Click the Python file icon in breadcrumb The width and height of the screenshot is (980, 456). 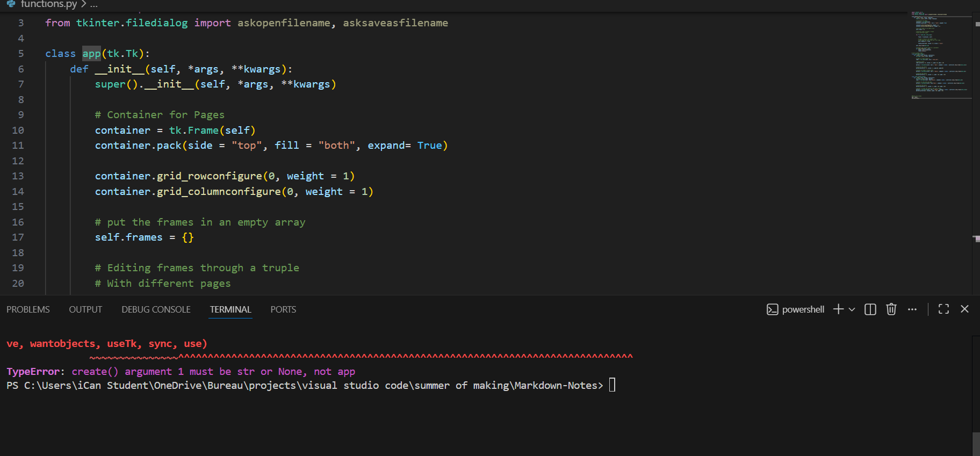coord(11,4)
